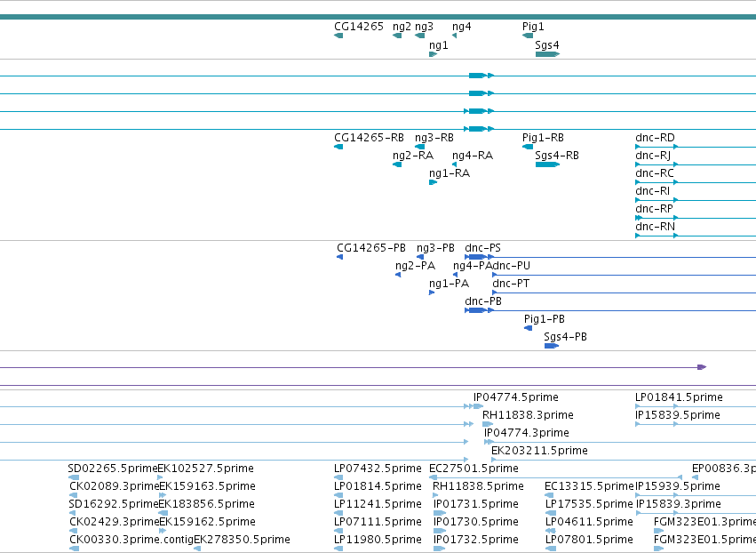Select the ng1 gene glyph
Viewport: 756px width, 553px height.
pyautogui.click(x=433, y=54)
